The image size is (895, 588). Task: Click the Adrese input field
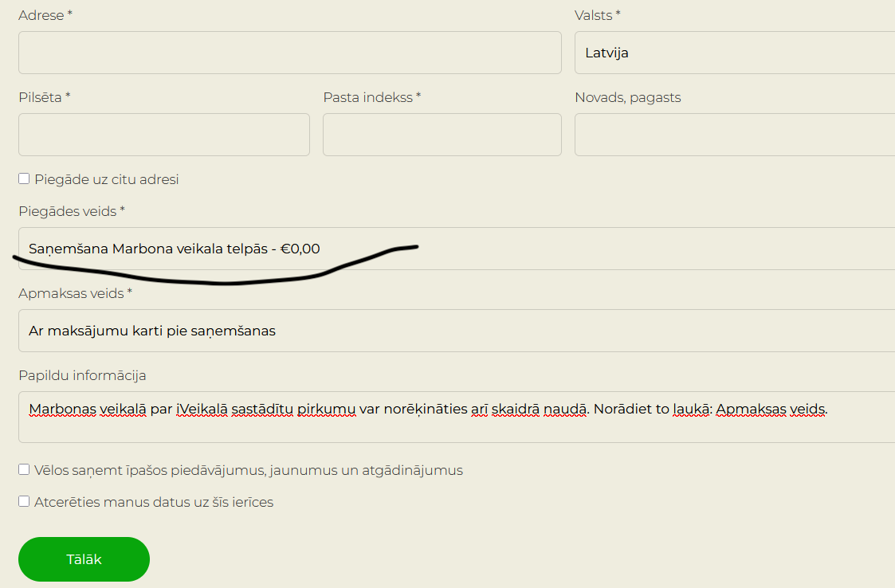tap(290, 53)
